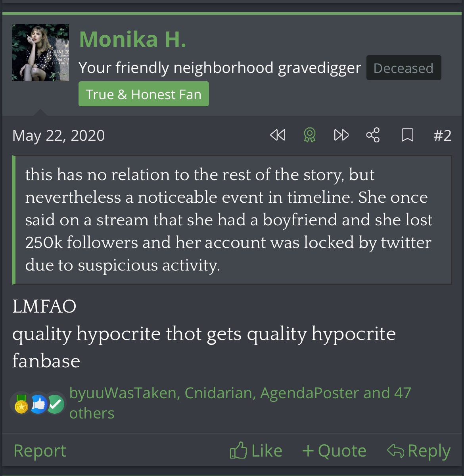Image resolution: width=464 pixels, height=476 pixels.
Task: Open the share post icon
Action: (x=373, y=135)
